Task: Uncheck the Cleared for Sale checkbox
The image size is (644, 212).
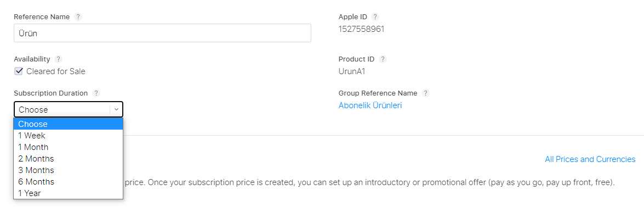Action: pos(18,71)
